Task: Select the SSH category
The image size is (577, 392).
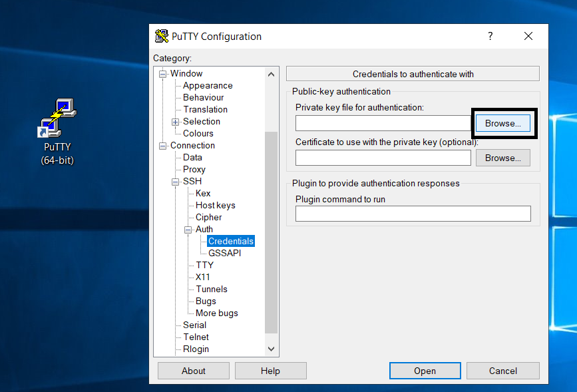Action: pos(192,182)
